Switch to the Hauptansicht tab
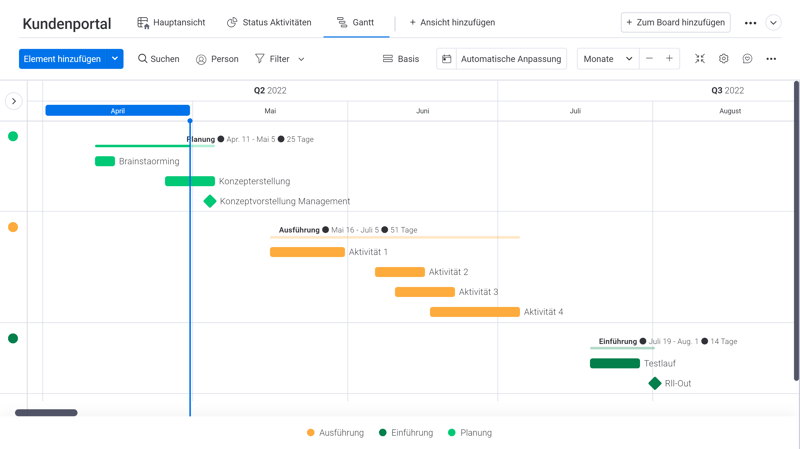The height and width of the screenshot is (449, 800). pos(171,22)
